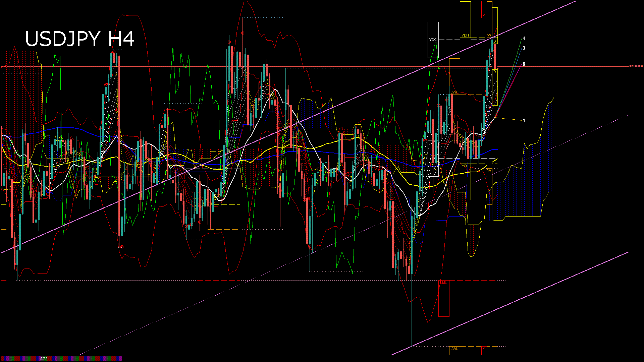The height and width of the screenshot is (362, 644).
Task: Select the yellow YDH level label
Action: tap(465, 35)
